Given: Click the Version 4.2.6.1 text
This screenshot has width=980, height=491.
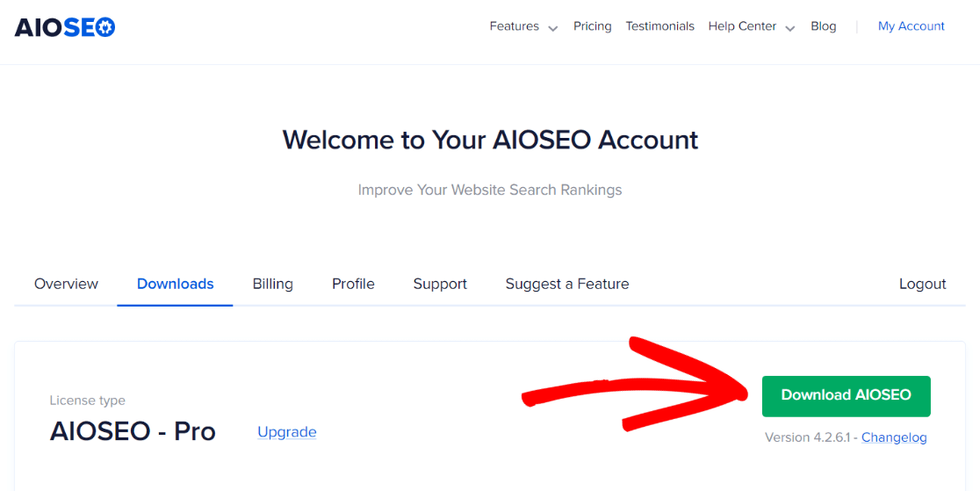Looking at the screenshot, I should point(809,437).
